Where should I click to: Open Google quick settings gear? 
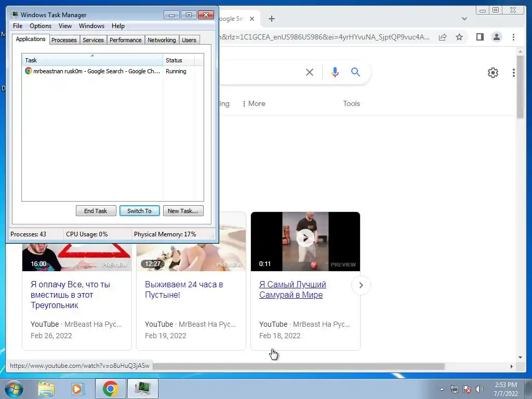493,72
